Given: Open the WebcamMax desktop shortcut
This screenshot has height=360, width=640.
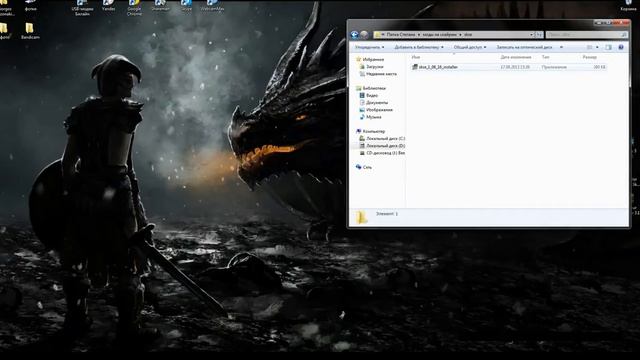Looking at the screenshot, I should pyautogui.click(x=212, y=6).
